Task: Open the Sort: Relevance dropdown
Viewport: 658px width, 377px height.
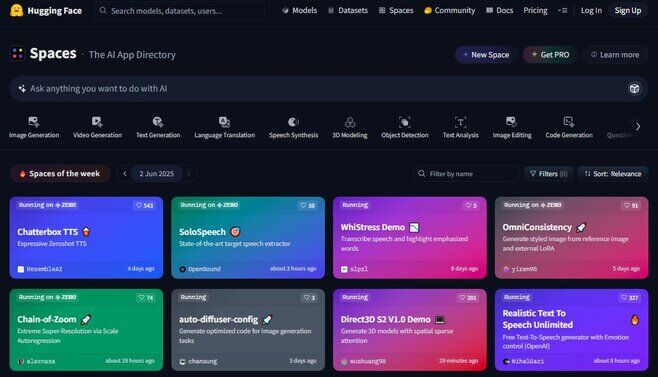Action: coord(613,174)
